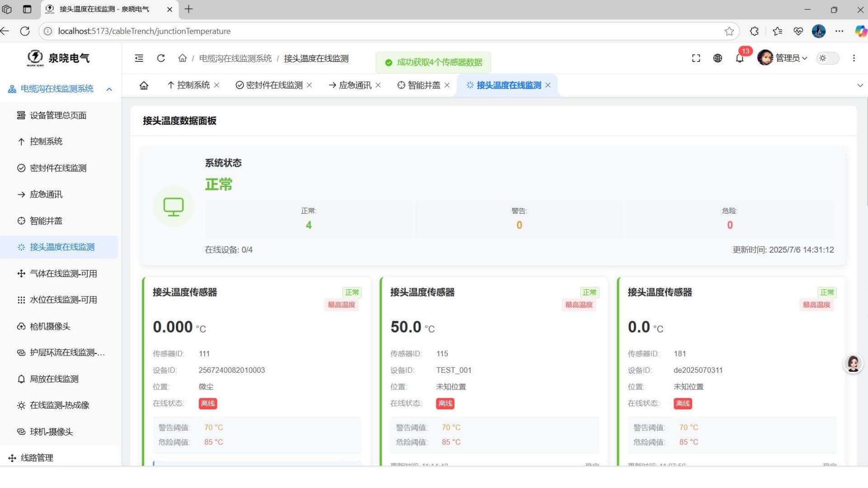Select 在线监测-热成像 in the sidebar
Screen dimensions: 868x488
pos(59,405)
